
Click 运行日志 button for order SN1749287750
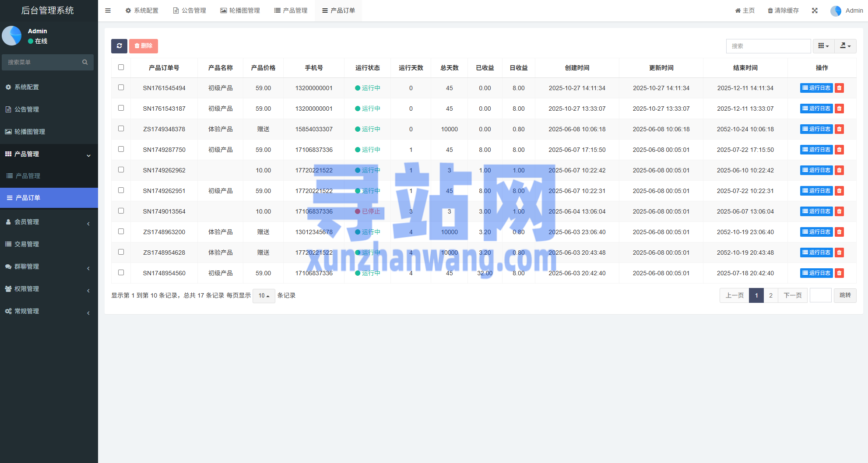point(816,150)
